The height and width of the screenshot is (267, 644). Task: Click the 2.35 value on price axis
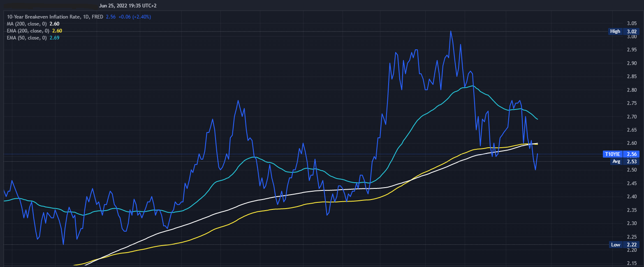point(631,210)
